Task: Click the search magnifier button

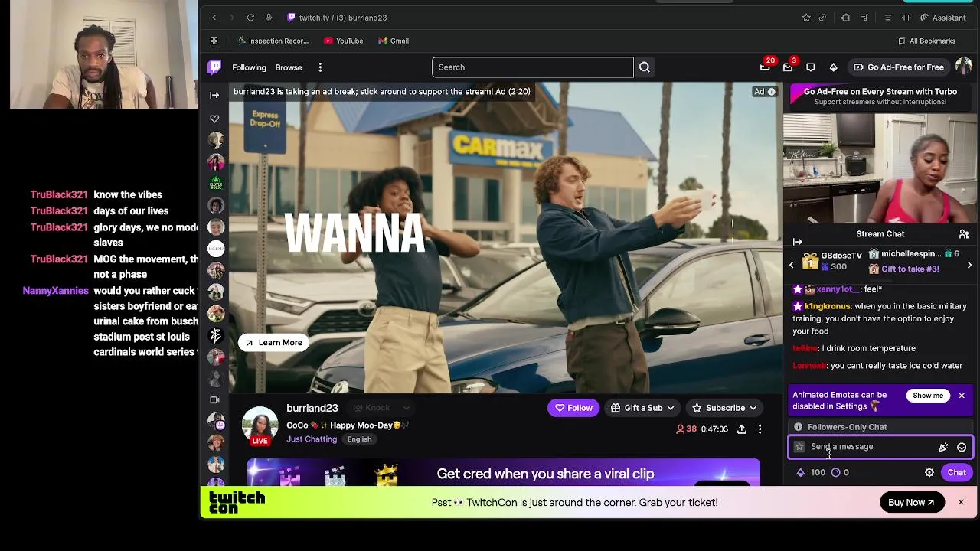Action: click(x=645, y=67)
